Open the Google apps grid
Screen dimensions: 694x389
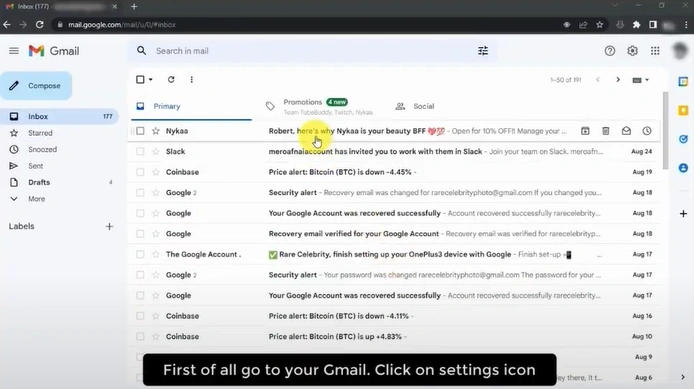[655, 51]
